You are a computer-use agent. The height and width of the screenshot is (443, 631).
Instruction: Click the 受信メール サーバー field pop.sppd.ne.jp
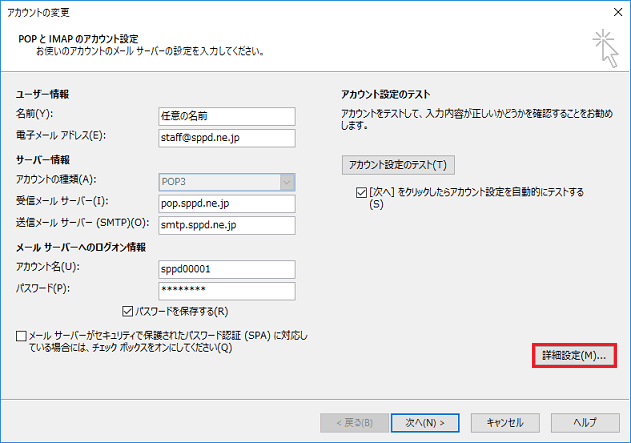coord(226,203)
